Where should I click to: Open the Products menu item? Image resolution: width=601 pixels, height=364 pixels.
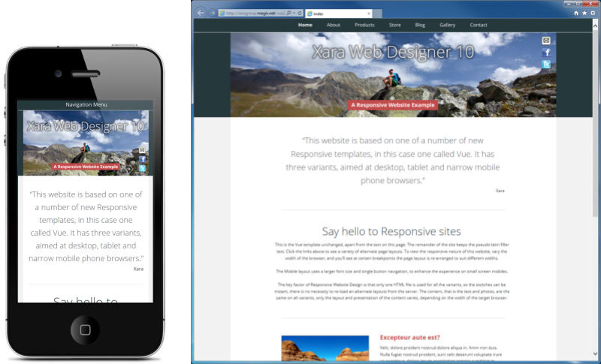[364, 25]
